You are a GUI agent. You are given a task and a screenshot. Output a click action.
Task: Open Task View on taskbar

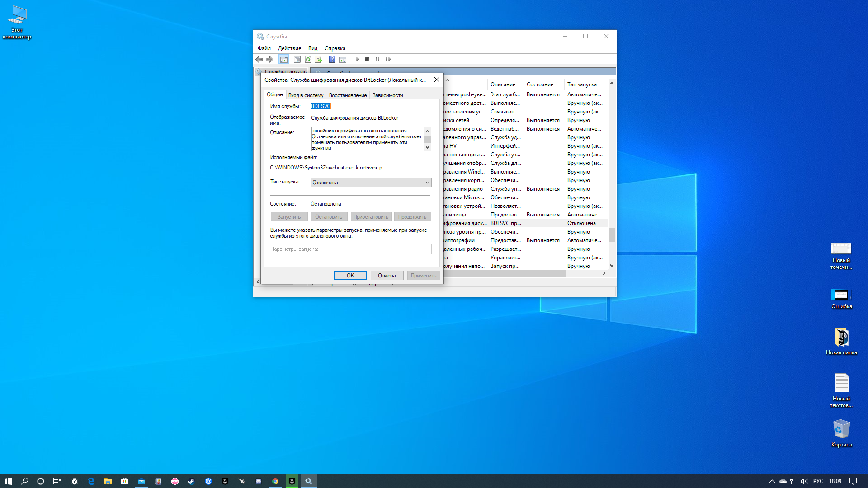click(x=57, y=481)
